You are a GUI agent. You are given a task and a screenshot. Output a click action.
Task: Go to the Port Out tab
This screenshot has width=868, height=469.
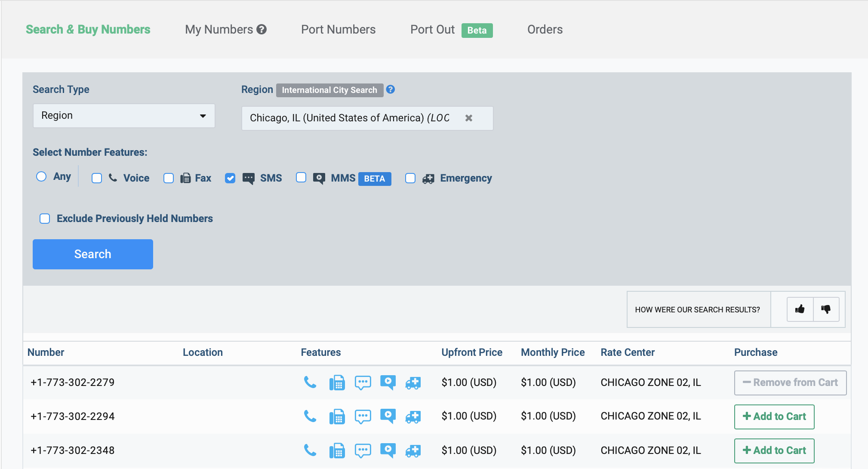point(432,29)
